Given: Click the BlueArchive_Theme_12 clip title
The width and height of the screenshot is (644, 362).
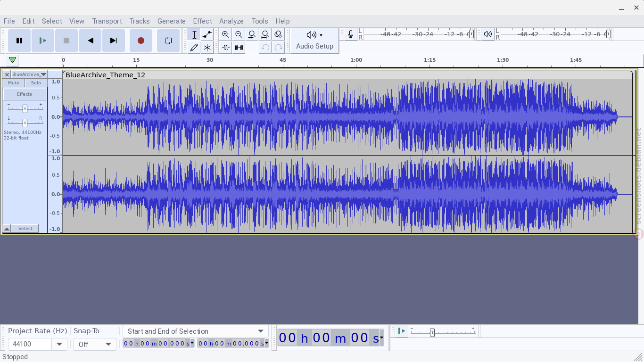Looking at the screenshot, I should point(105,75).
